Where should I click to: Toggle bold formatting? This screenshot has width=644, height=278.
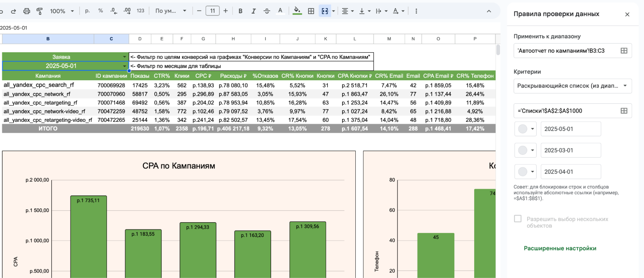(x=240, y=11)
